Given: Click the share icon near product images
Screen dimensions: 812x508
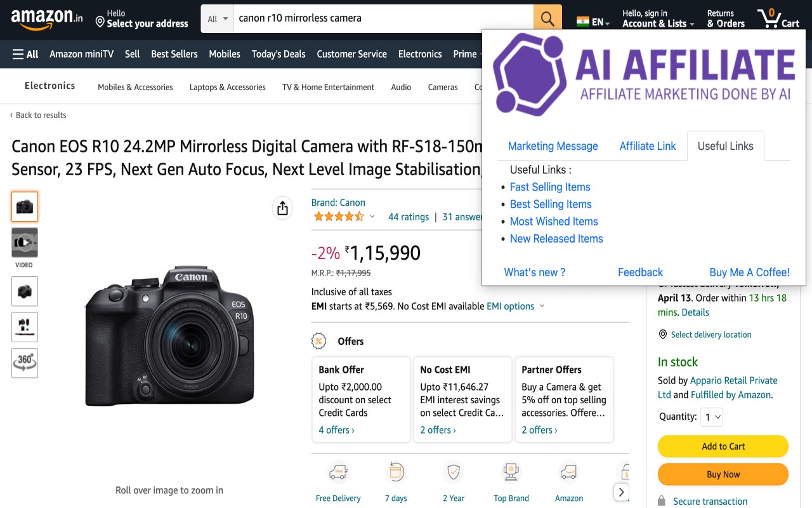Looking at the screenshot, I should (x=282, y=208).
